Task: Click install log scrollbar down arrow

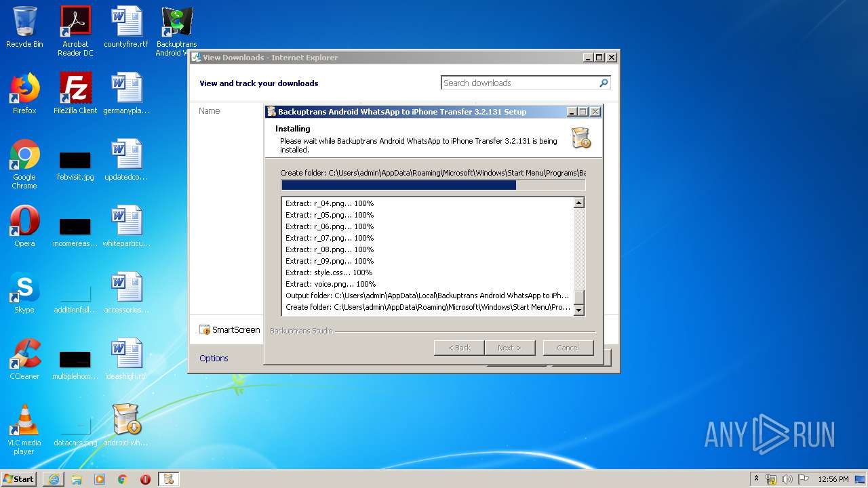Action: click(579, 310)
